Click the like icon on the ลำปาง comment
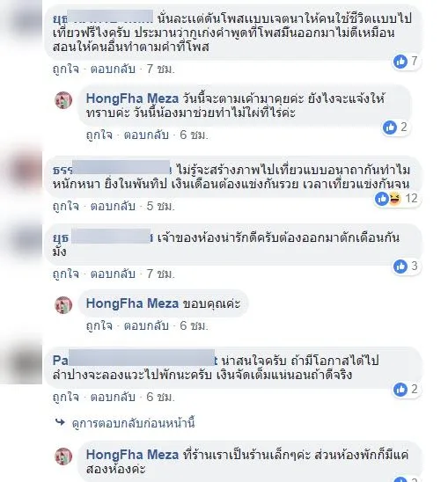This screenshot has height=482, width=448. [x=400, y=390]
